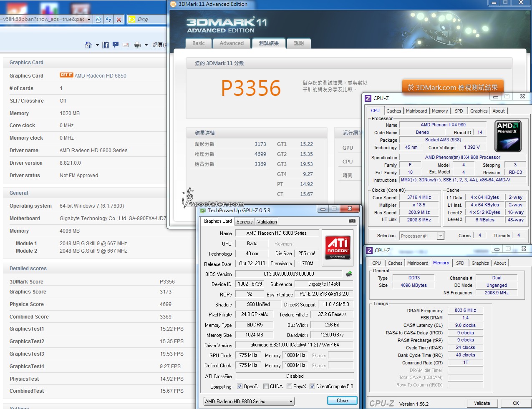
Task: Click the printer icon in browser toolbar
Action: click(x=137, y=45)
